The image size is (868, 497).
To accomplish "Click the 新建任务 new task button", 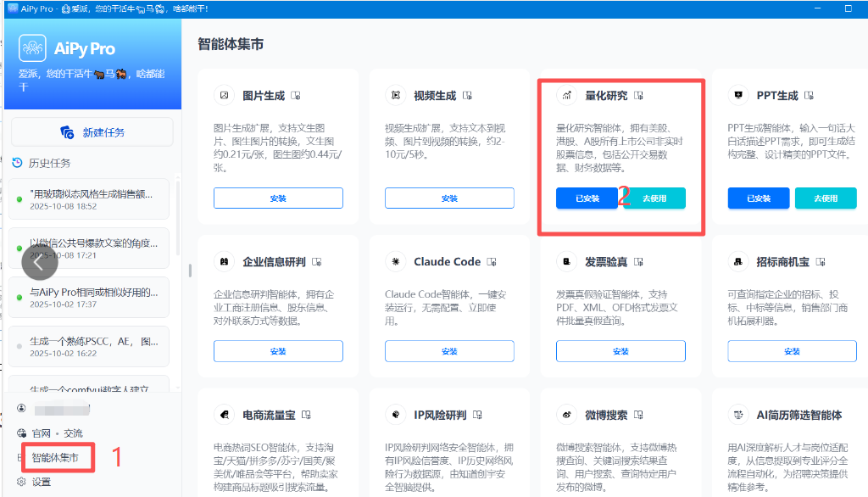I will (x=92, y=132).
